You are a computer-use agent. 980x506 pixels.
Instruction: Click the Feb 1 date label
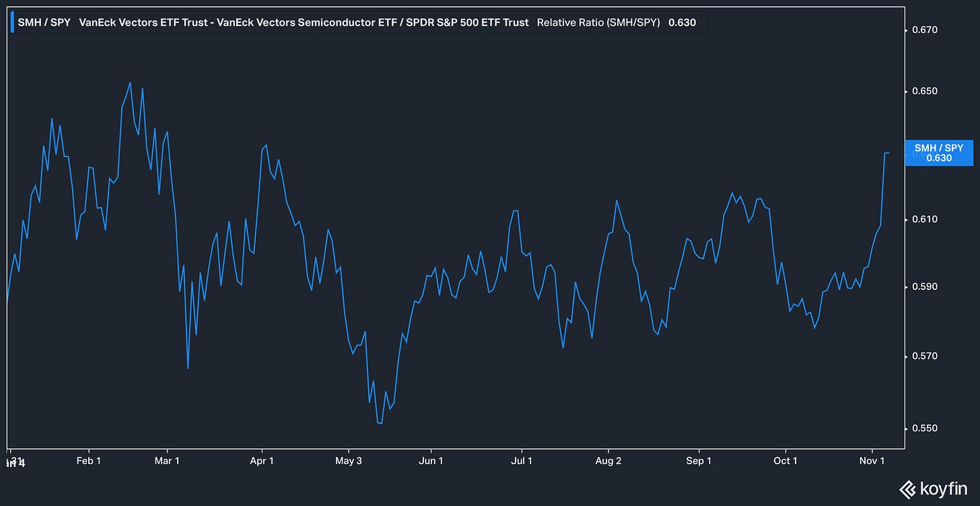pos(88,461)
